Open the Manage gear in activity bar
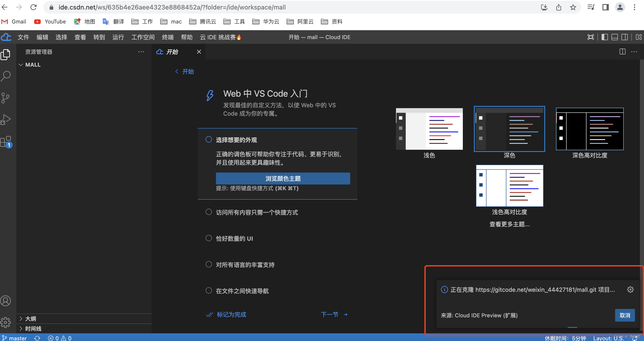The width and height of the screenshot is (644, 341). tap(5, 322)
